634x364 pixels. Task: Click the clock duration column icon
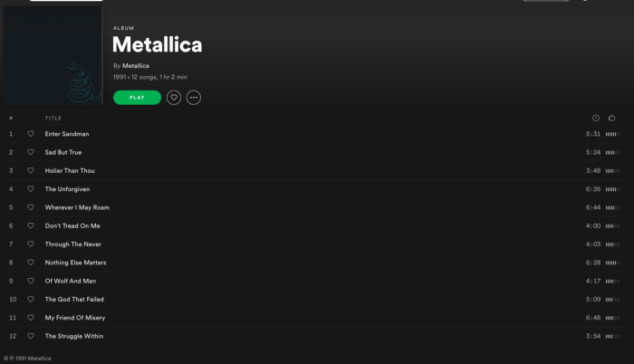click(x=596, y=118)
